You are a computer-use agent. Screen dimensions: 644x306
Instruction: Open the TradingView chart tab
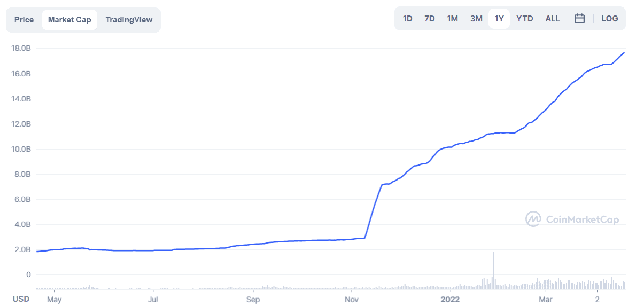[129, 20]
